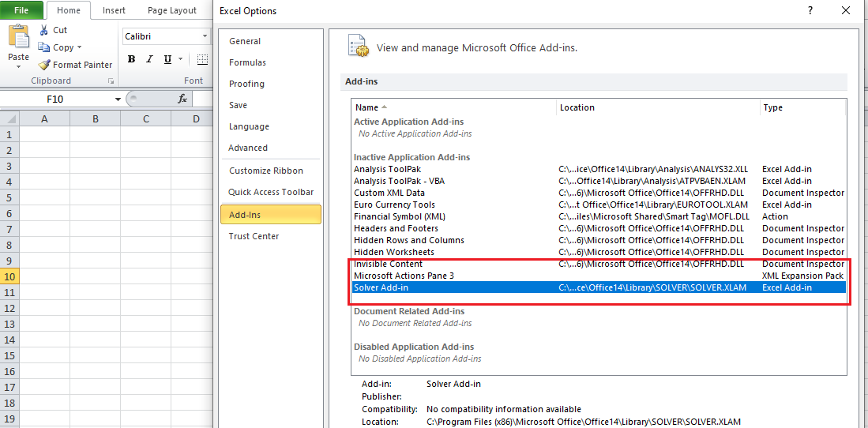Open the borders button in Font group
The width and height of the screenshot is (868, 428).
coord(203,59)
